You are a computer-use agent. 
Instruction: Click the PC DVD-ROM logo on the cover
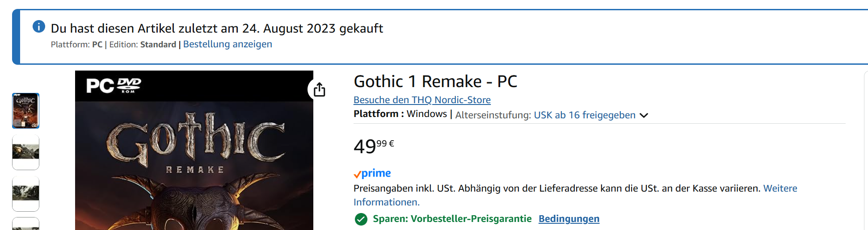pos(114,85)
